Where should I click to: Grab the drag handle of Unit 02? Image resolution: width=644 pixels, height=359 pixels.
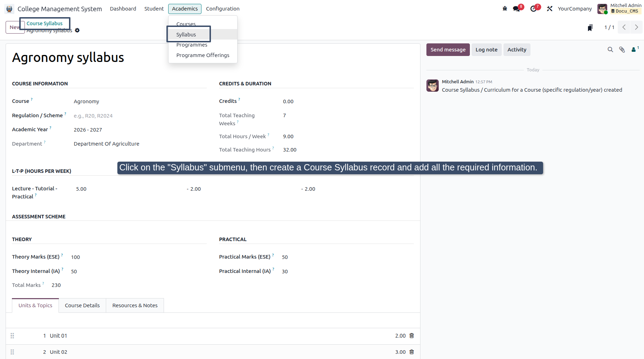pyautogui.click(x=12, y=352)
